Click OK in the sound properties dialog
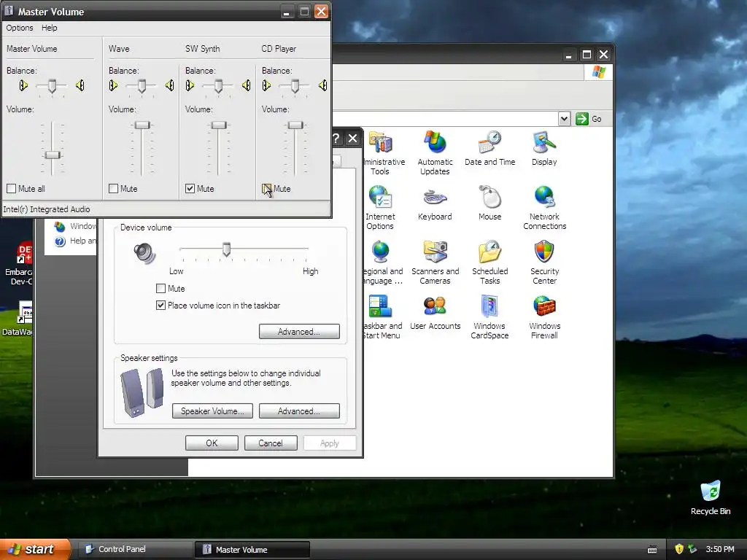 coord(212,443)
